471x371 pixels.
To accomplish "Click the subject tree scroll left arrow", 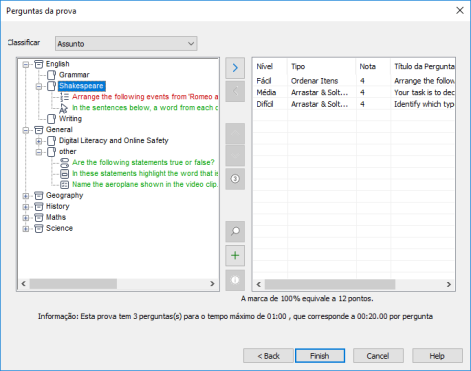I will tap(24, 284).
